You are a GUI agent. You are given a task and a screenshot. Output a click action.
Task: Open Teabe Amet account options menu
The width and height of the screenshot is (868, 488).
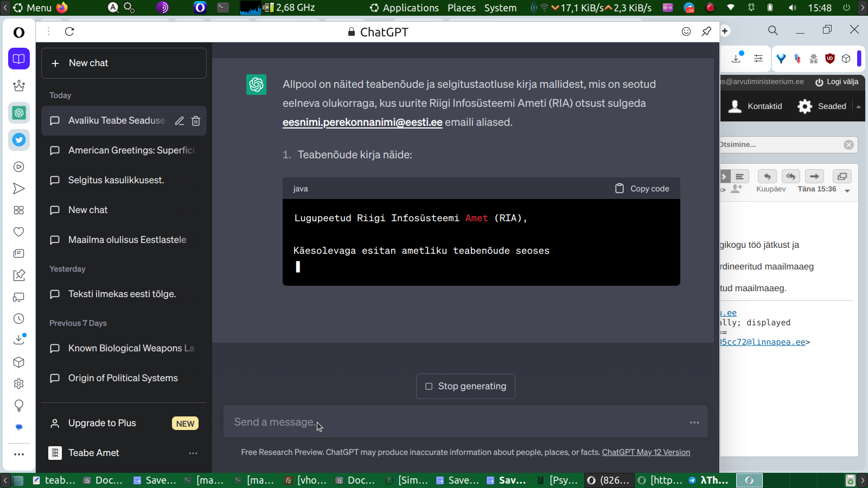(193, 453)
